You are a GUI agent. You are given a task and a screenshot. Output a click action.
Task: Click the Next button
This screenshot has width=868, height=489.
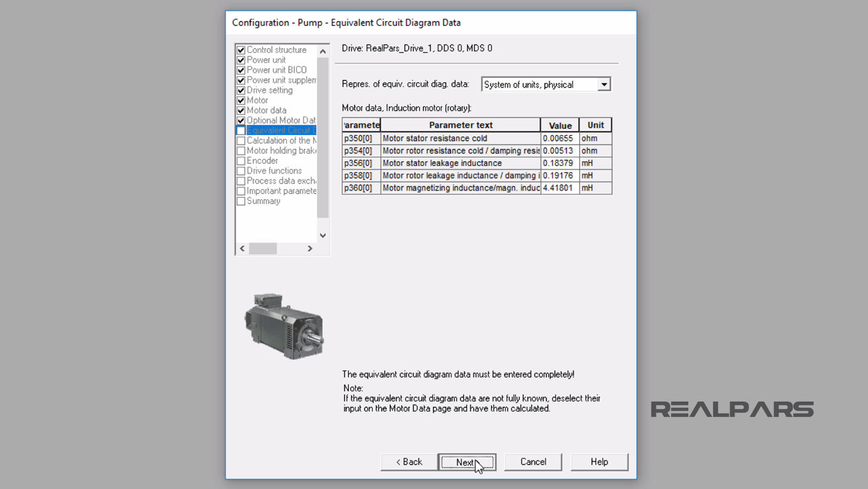(x=467, y=462)
